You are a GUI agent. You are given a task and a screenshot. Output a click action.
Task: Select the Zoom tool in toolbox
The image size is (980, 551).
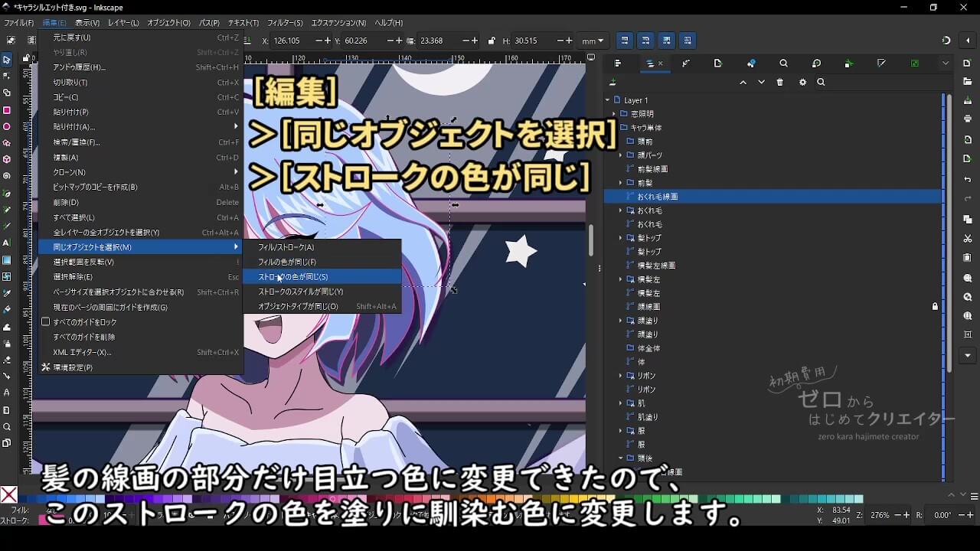pyautogui.click(x=7, y=426)
